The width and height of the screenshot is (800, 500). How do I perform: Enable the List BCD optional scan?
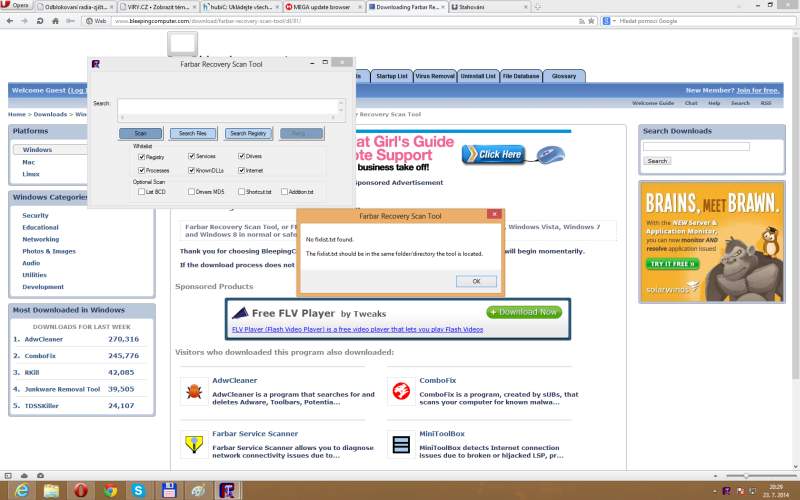click(142, 191)
